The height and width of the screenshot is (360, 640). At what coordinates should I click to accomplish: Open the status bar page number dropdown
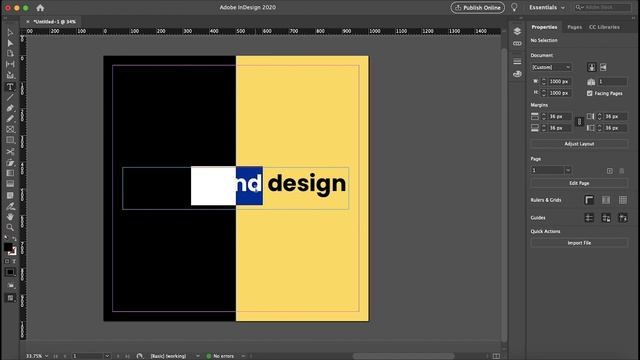pos(107,356)
